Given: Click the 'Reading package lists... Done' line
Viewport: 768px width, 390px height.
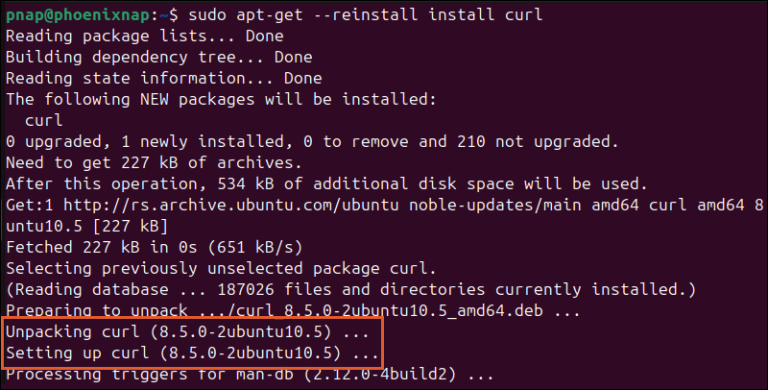Looking at the screenshot, I should point(144,36).
